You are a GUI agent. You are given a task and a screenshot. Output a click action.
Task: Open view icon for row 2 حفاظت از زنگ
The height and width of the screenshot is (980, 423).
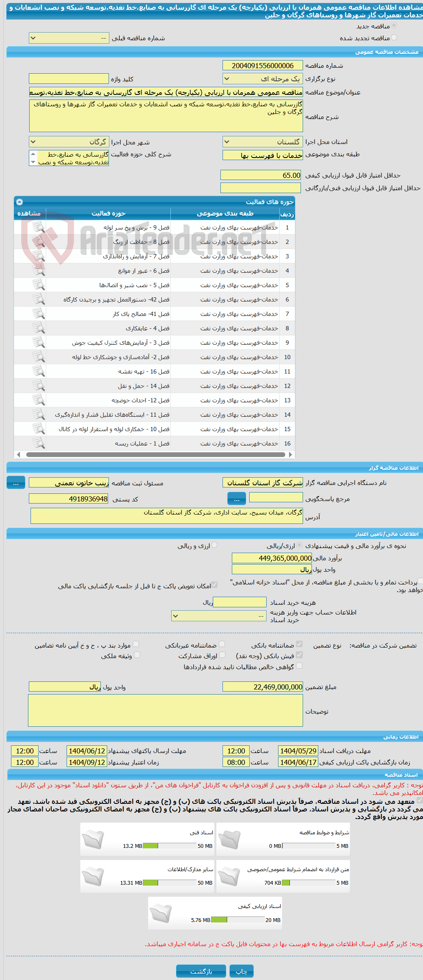(x=39, y=242)
